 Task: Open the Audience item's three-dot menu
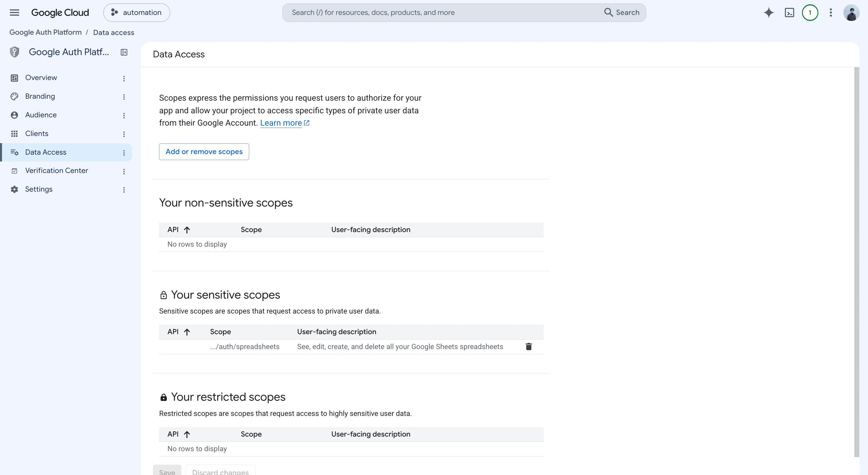[124, 116]
